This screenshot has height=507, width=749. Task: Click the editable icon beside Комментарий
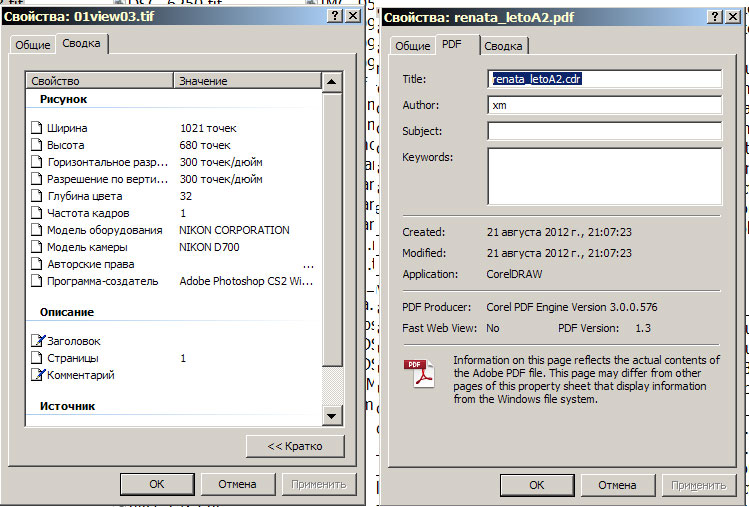click(38, 375)
